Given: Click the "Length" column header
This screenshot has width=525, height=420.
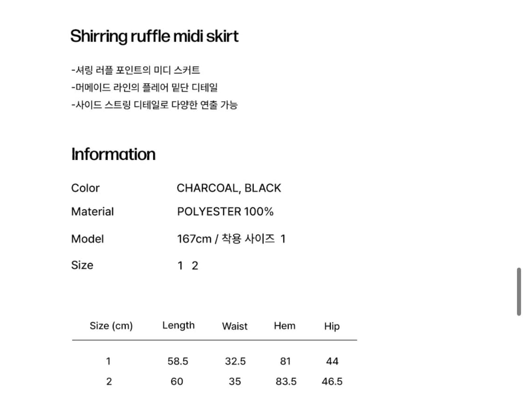Looking at the screenshot, I should (178, 326).
